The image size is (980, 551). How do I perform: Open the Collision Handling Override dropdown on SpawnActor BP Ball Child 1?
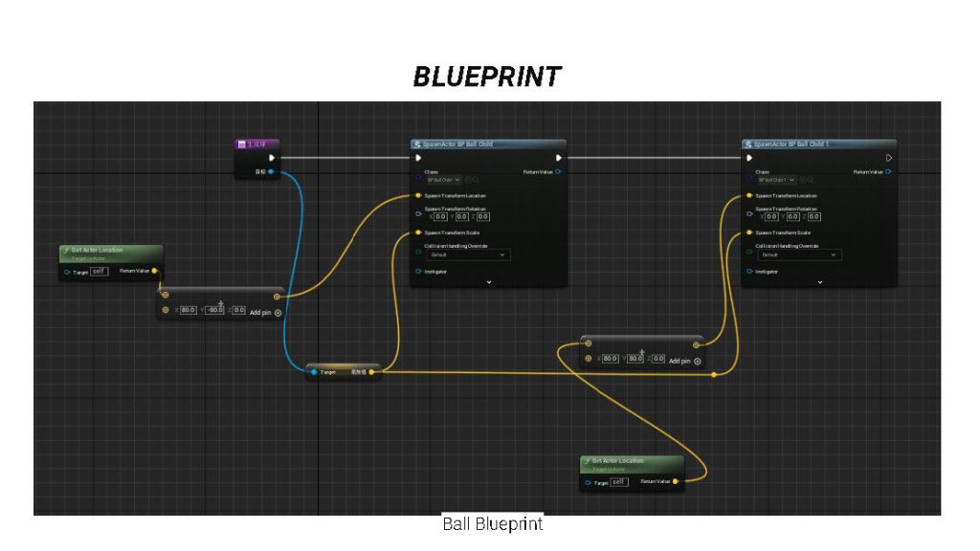tap(799, 255)
